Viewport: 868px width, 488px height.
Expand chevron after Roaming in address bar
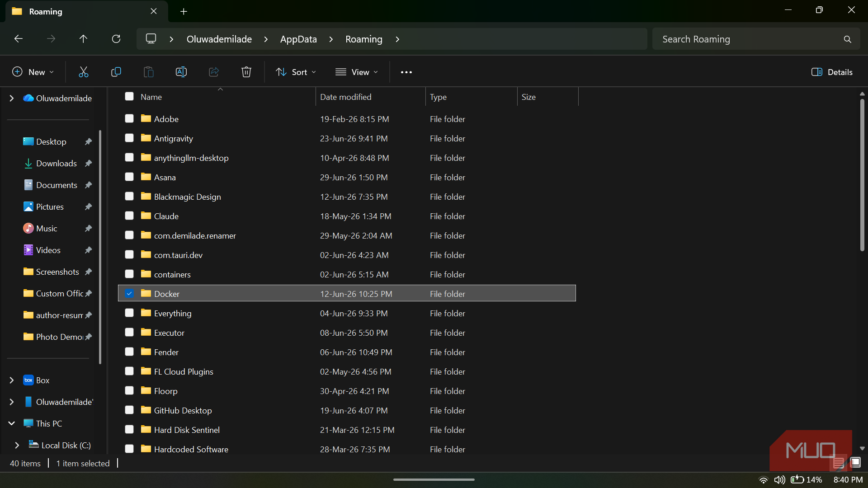[x=397, y=39]
